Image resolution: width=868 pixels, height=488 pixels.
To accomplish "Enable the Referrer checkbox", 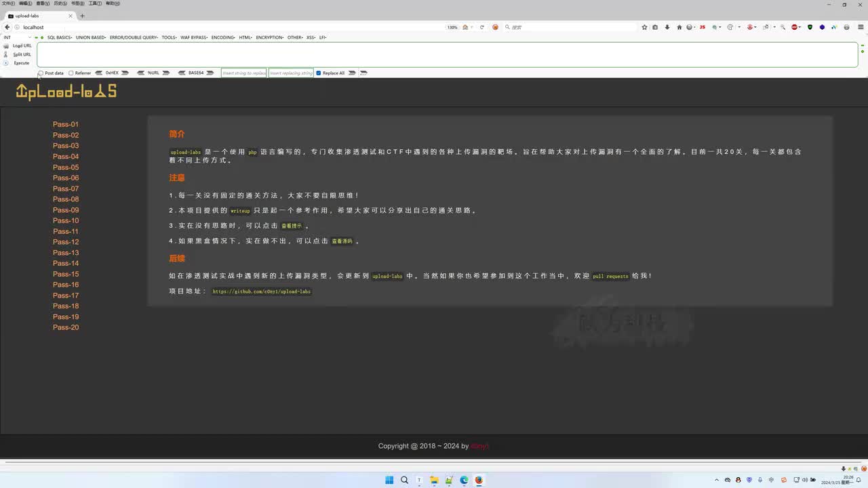I will (x=71, y=73).
